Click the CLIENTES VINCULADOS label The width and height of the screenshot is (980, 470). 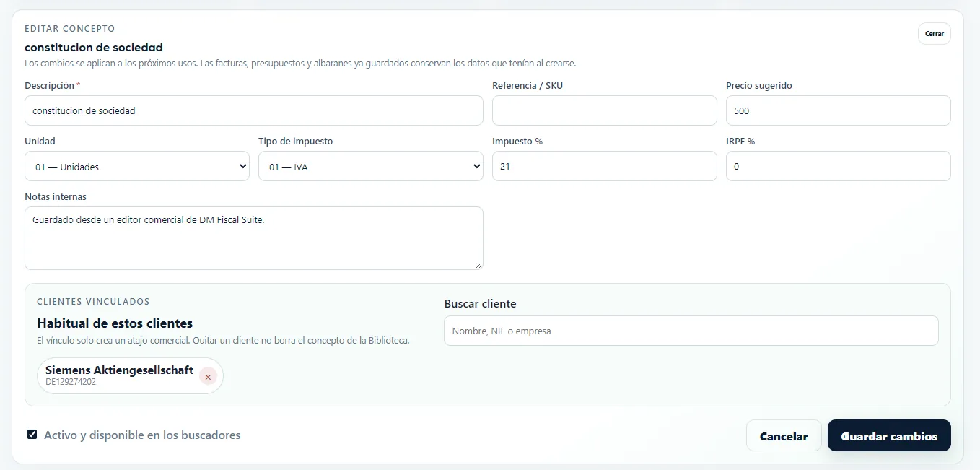pos(93,301)
